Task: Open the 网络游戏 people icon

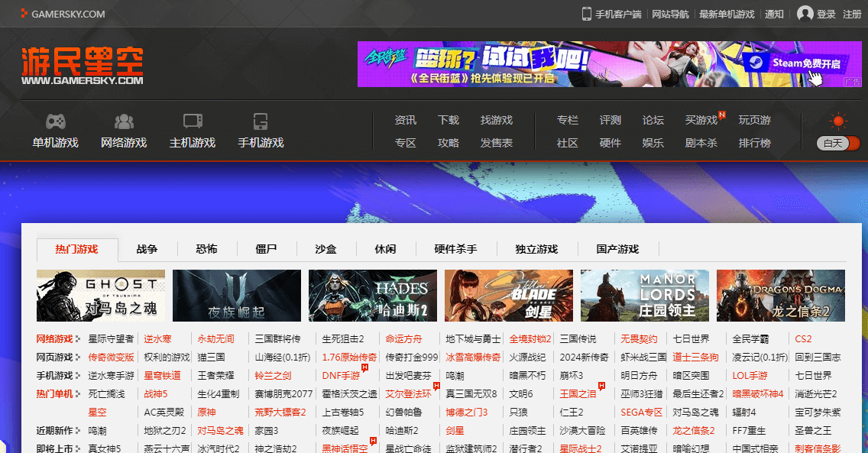Action: click(124, 121)
